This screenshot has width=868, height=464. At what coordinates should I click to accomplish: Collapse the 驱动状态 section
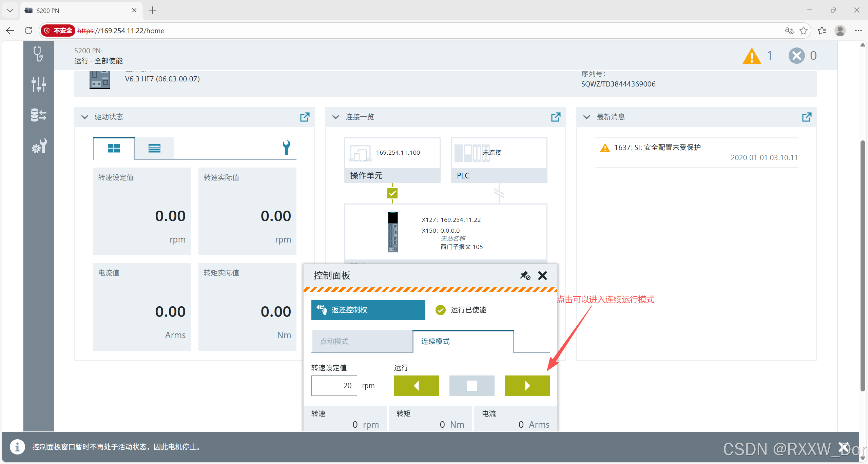(x=85, y=117)
